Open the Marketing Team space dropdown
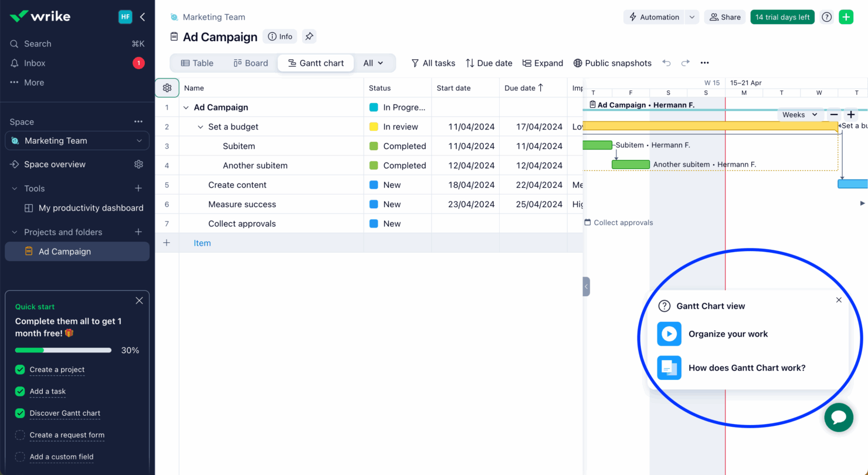Viewport: 868px width, 475px height. [x=77, y=141]
